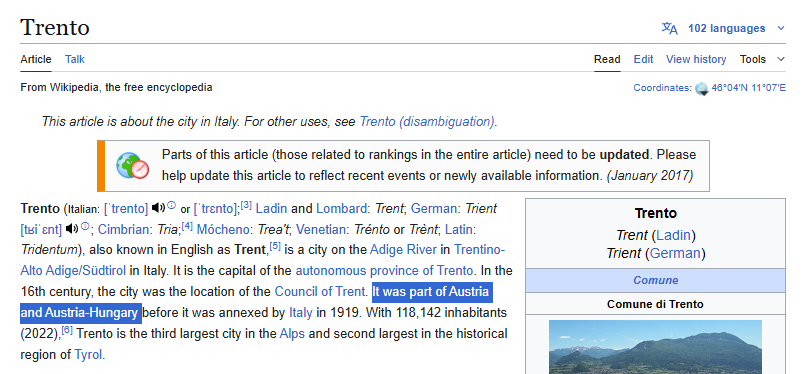This screenshot has width=806, height=374.
Task: Expand the Tools menu
Action: coord(762,59)
